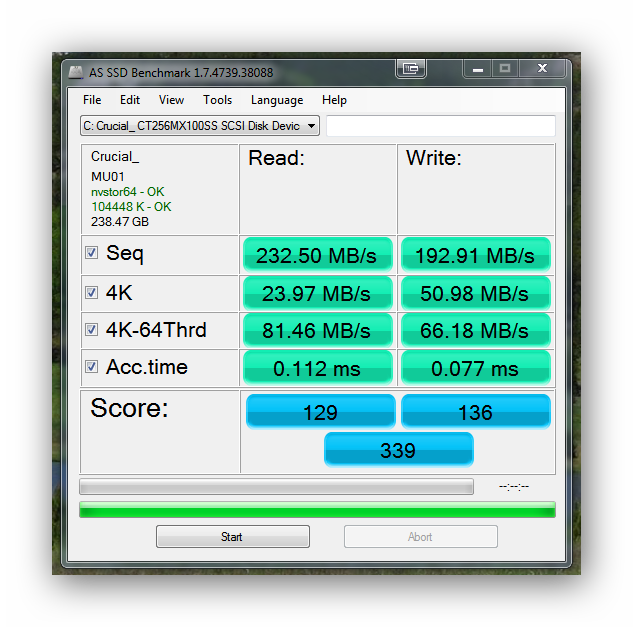
Task: Open the Language menu
Action: click(277, 100)
